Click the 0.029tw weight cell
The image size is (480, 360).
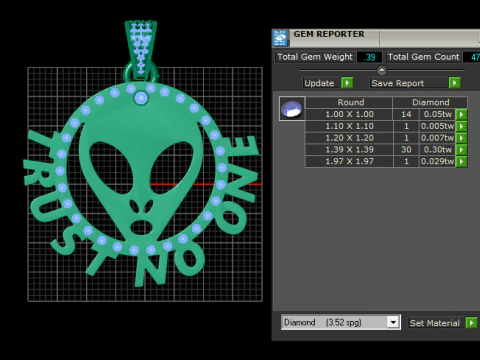pyautogui.click(x=437, y=161)
